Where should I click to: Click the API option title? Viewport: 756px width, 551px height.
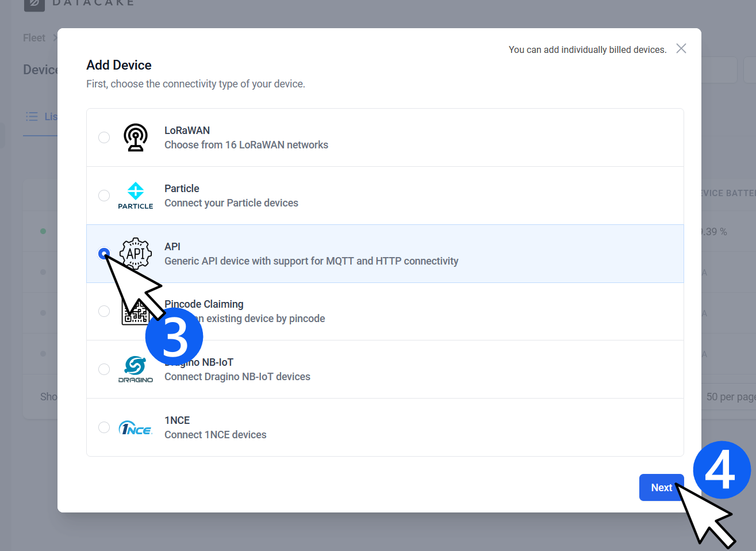[172, 247]
